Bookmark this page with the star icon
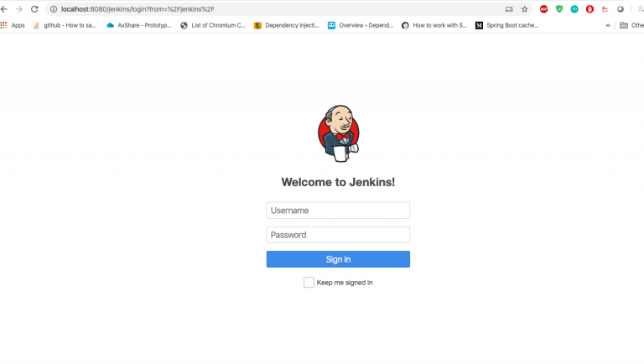The width and height of the screenshot is (644, 364). [x=524, y=9]
